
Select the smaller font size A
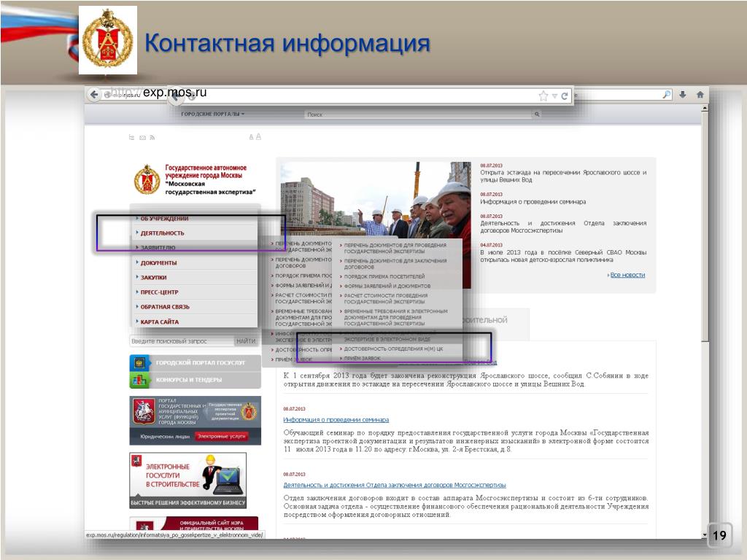click(x=251, y=137)
